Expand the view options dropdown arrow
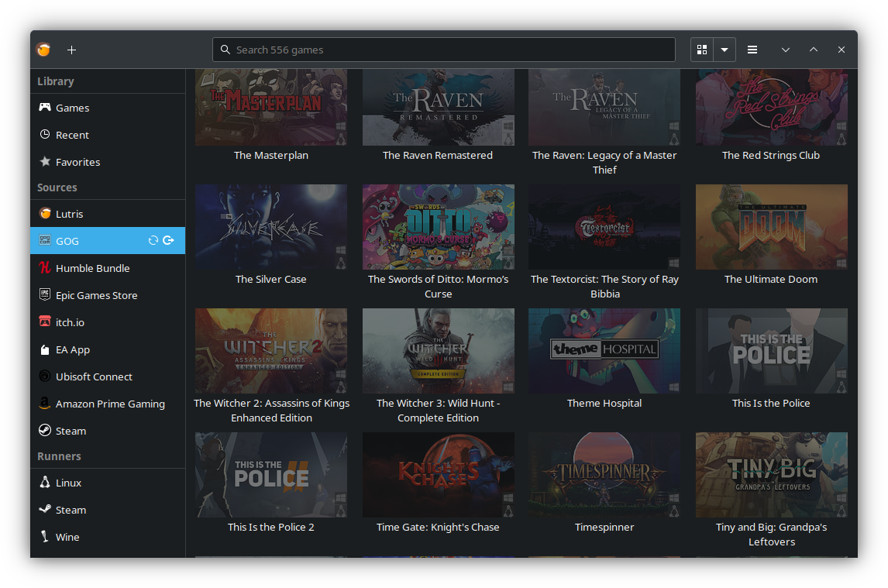 tap(724, 50)
